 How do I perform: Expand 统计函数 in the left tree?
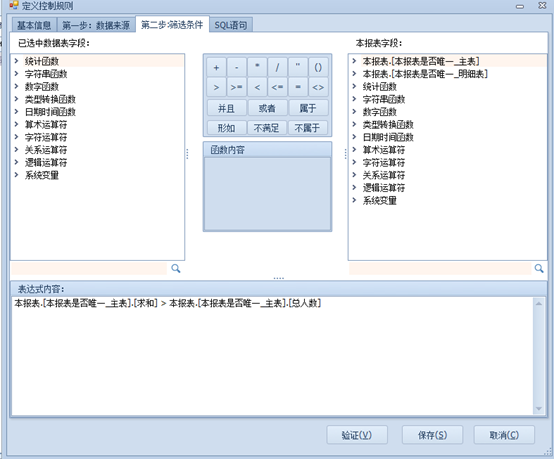[16, 61]
